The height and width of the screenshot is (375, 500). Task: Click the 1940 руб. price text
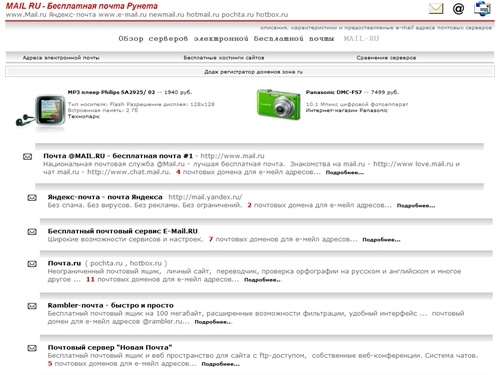(x=178, y=92)
